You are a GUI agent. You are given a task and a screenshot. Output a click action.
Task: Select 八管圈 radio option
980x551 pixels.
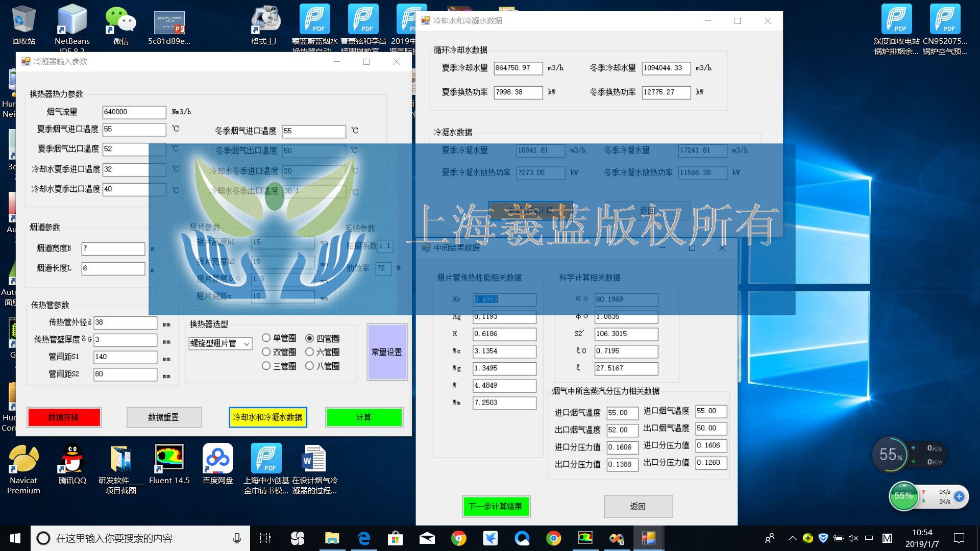[323, 366]
